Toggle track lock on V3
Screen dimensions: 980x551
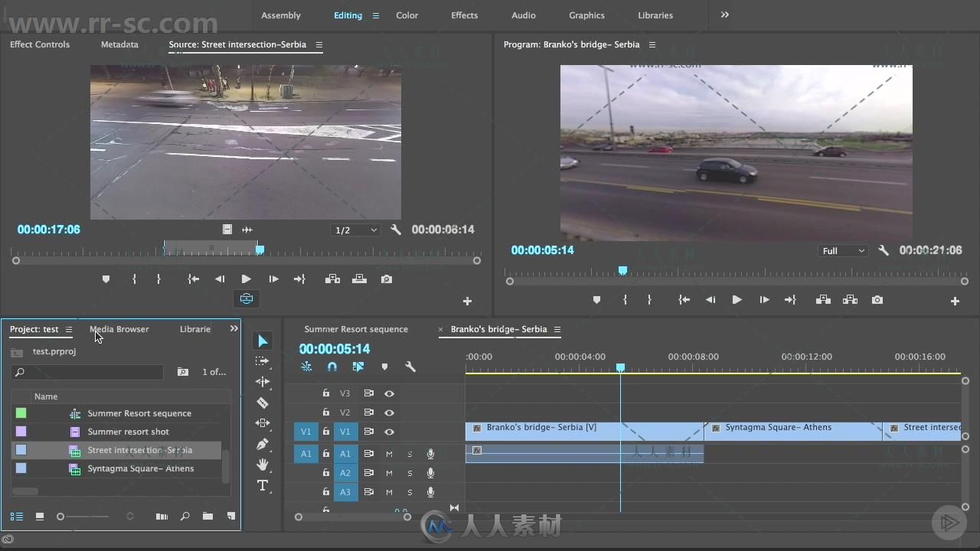(325, 393)
